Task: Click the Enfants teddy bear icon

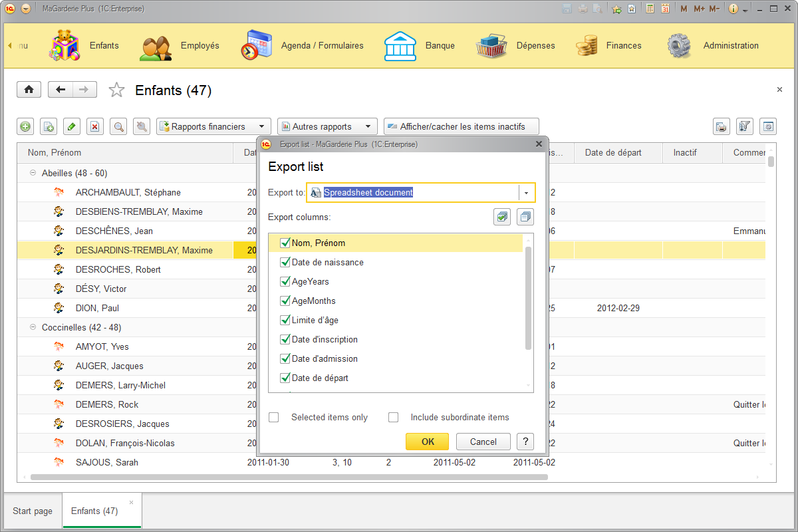Action: tap(65, 45)
